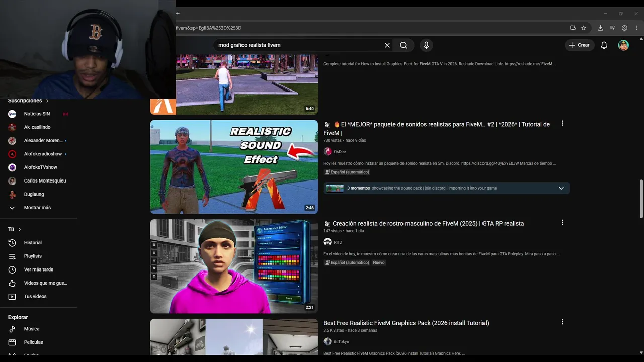Click the 730 vistas text
The width and height of the screenshot is (644, 362).
click(x=332, y=140)
